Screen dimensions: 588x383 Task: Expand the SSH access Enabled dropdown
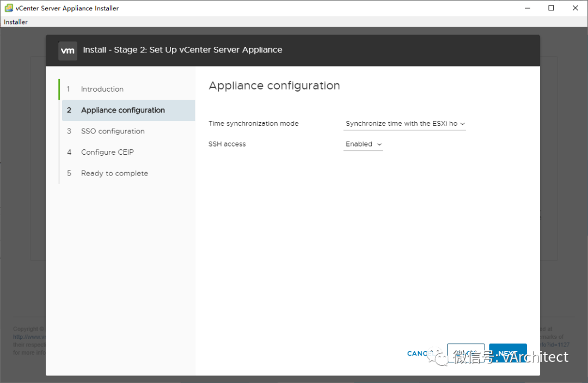(x=363, y=144)
